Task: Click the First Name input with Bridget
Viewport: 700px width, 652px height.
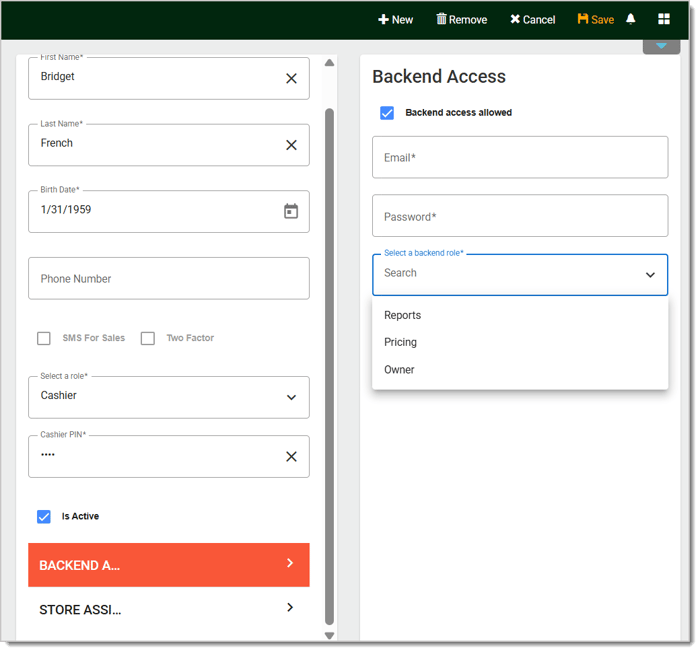Action: pos(169,78)
